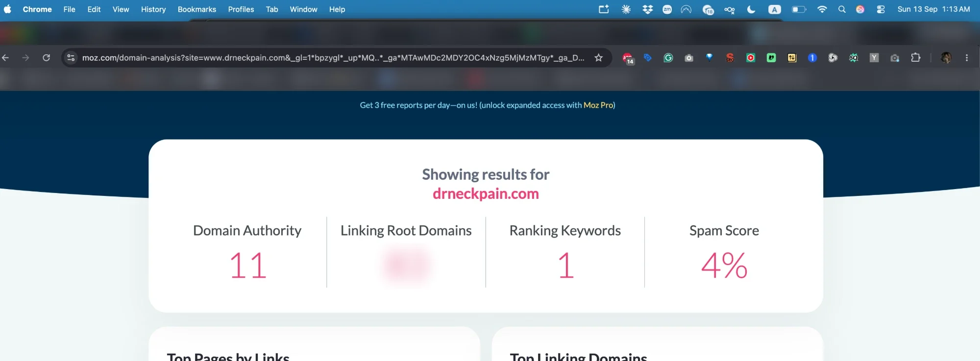Image resolution: width=980 pixels, height=361 pixels.
Task: Click the drneckpain.com domain heading
Action: (x=486, y=193)
